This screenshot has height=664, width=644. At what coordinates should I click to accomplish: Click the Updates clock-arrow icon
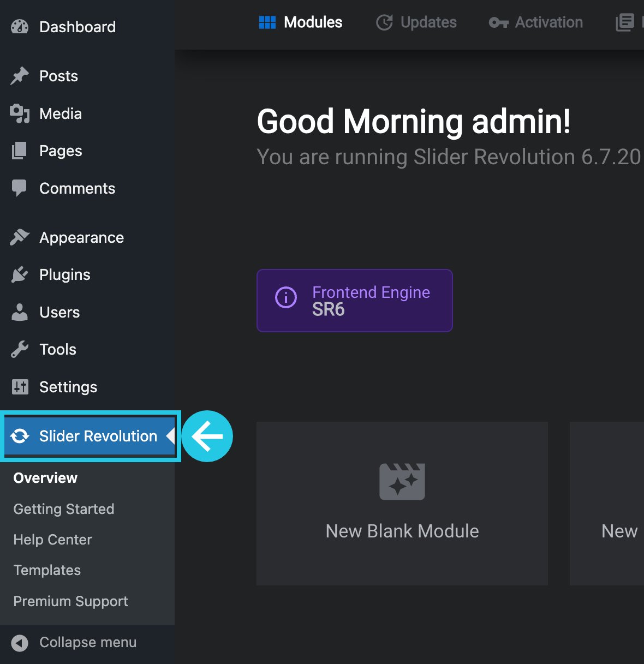click(385, 22)
